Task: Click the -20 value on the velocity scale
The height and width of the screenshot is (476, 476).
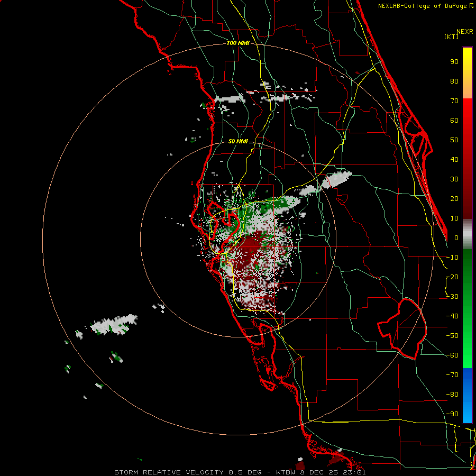Action: coord(452,277)
